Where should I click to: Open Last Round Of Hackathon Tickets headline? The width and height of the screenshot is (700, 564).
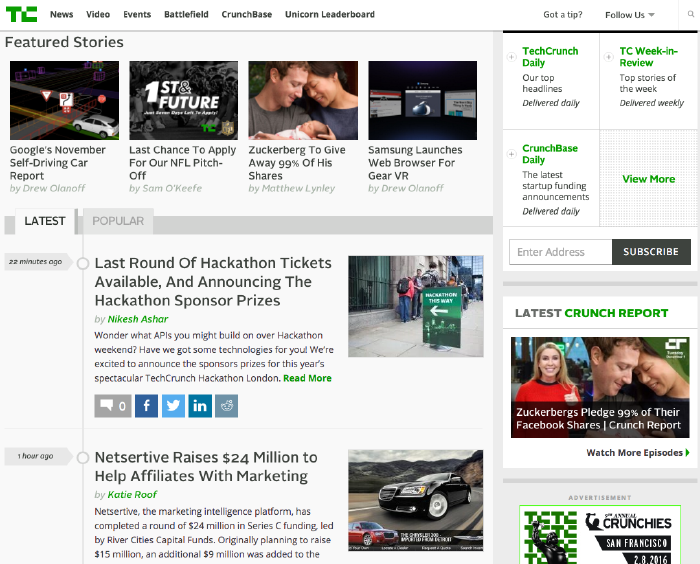[x=213, y=282]
